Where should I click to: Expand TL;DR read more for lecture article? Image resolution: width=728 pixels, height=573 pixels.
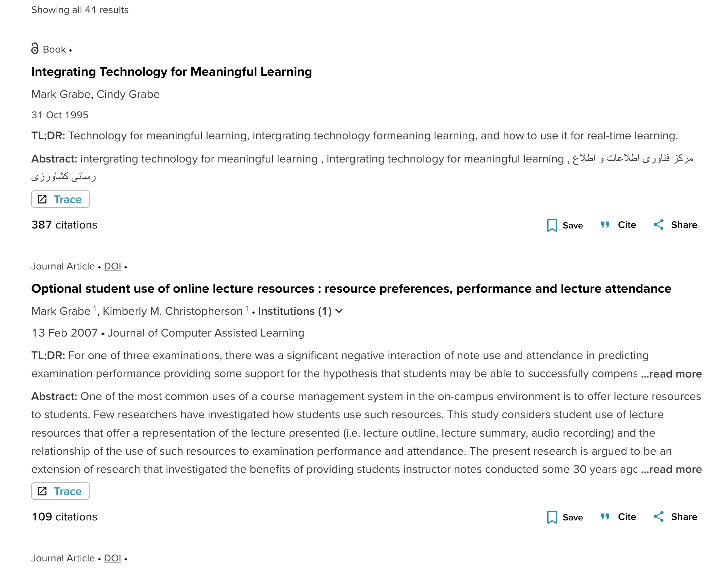[671, 374]
